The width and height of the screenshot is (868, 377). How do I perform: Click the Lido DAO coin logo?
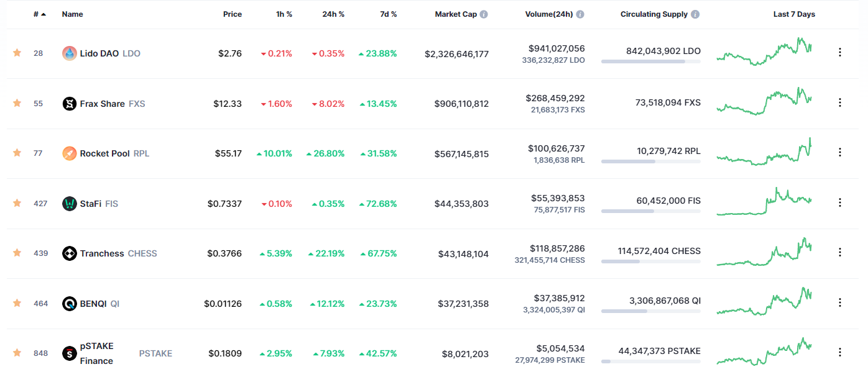pos(70,53)
